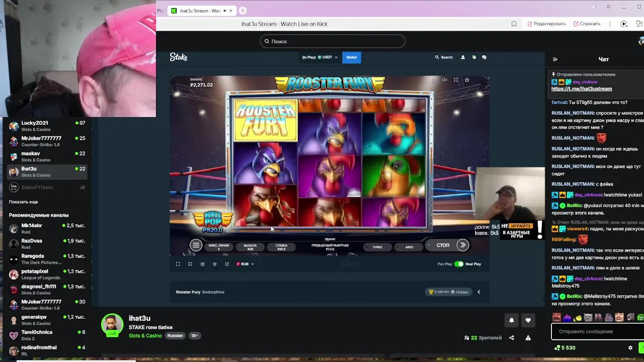This screenshot has width=644, height=362.
Task: Focus the Kick Поиск search field
Action: pyautogui.click(x=333, y=41)
